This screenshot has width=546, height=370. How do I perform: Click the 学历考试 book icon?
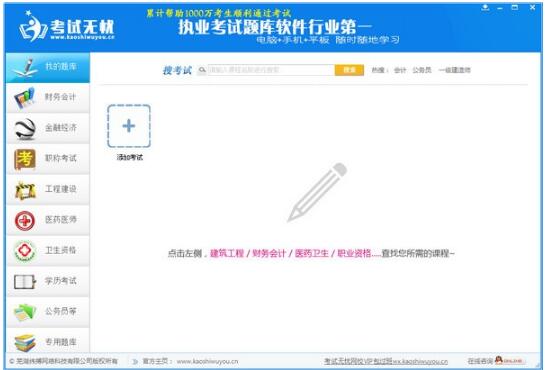pos(25,281)
